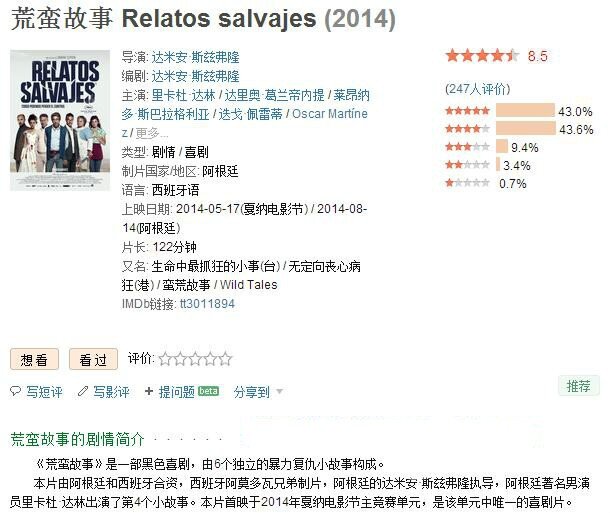Open the 247人评价 ratings link
This screenshot has width=610, height=513.
coord(478,89)
